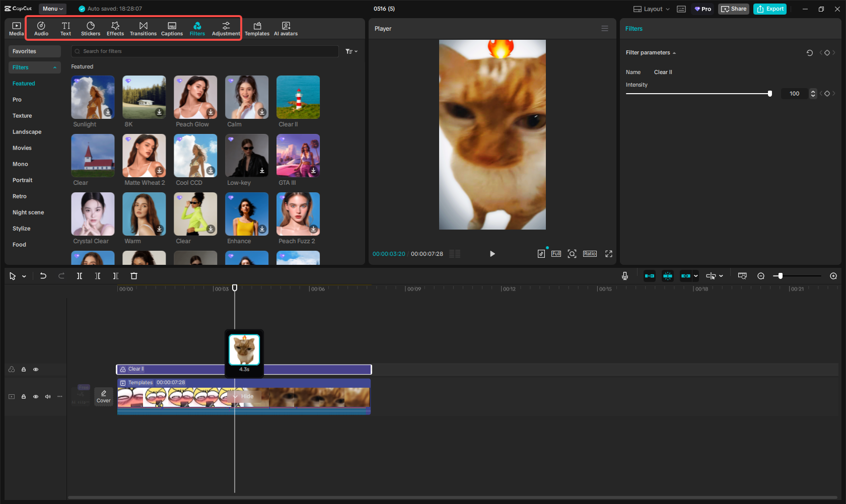Enter fullscreen preview in player
Screen dimensions: 846x504
pyautogui.click(x=609, y=254)
